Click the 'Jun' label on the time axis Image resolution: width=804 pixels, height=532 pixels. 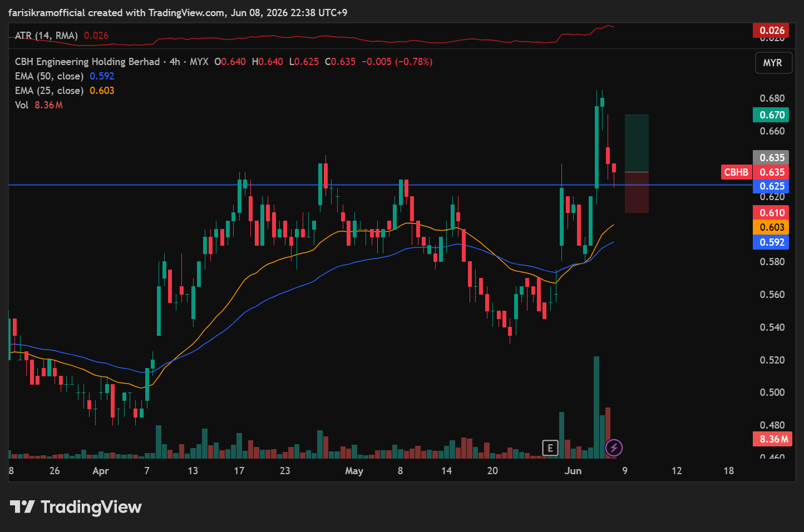pos(573,471)
